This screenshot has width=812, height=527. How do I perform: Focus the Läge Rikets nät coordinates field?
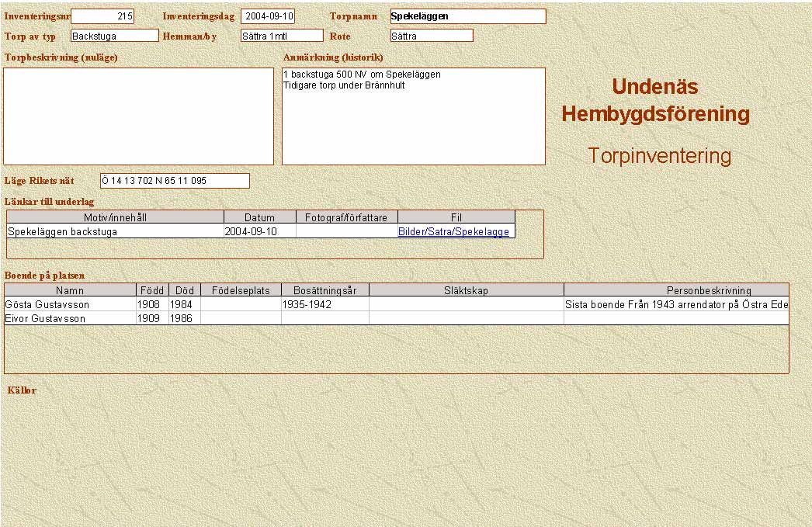(175, 181)
